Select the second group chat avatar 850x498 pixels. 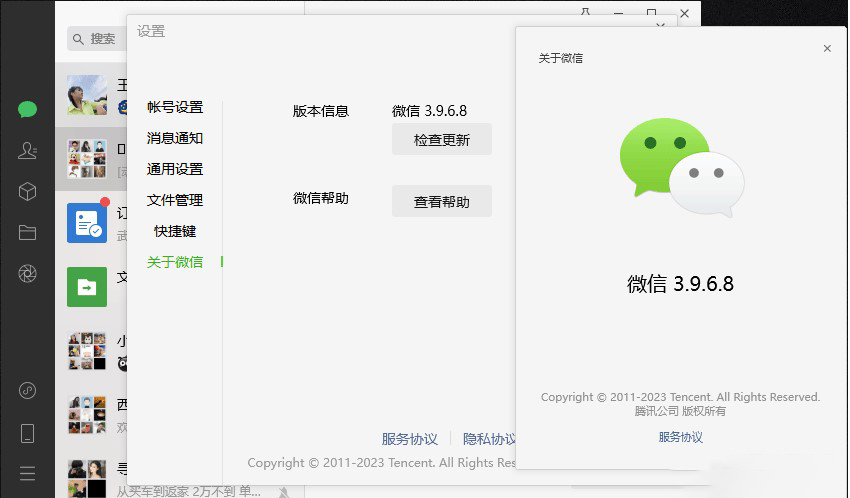[87, 159]
